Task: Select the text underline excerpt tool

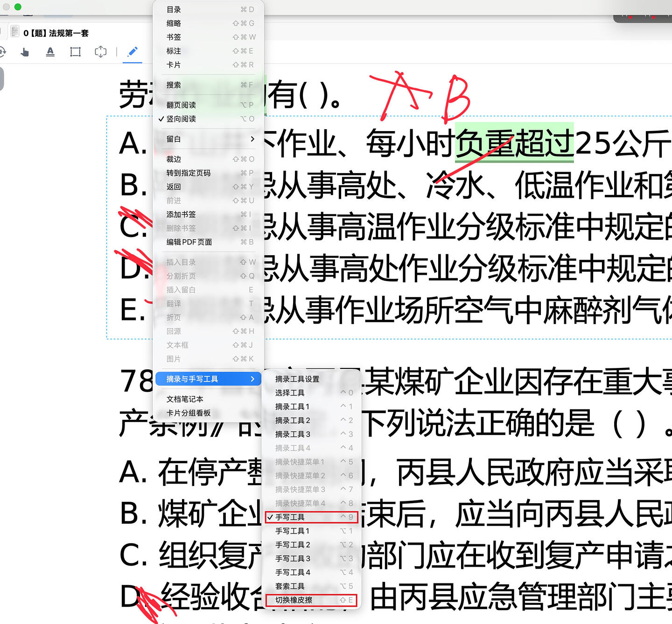Action: coord(50,52)
